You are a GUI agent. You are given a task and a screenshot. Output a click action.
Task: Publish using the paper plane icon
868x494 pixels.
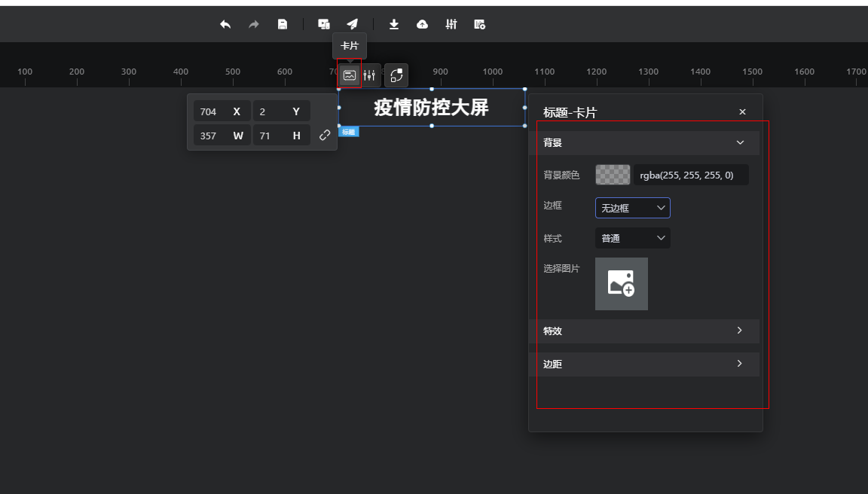pos(352,24)
